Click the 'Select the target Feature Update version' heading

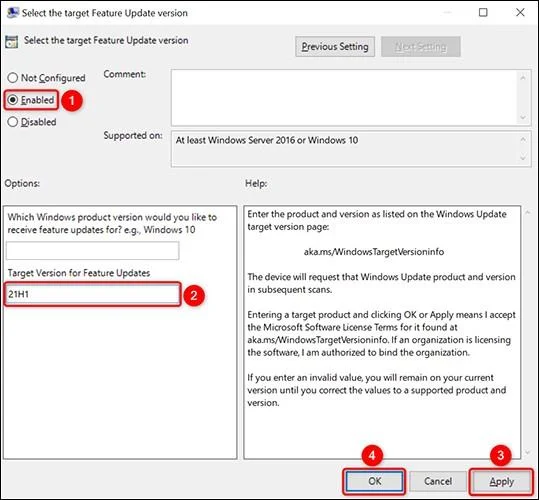tap(106, 40)
